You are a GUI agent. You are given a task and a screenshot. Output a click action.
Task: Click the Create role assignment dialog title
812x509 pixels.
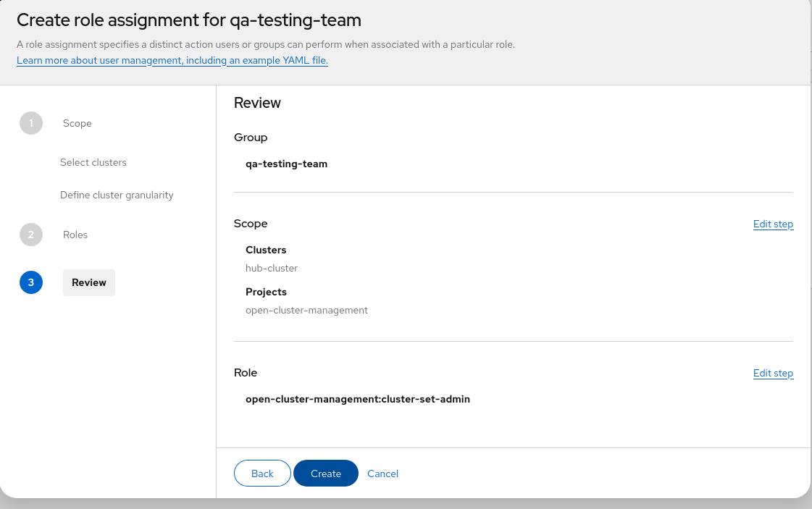189,20
